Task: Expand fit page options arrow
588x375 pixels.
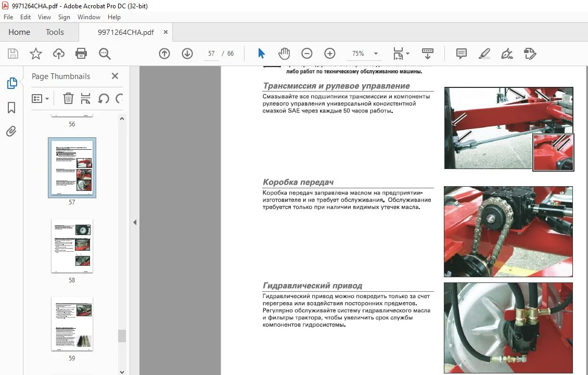Action: (407, 54)
